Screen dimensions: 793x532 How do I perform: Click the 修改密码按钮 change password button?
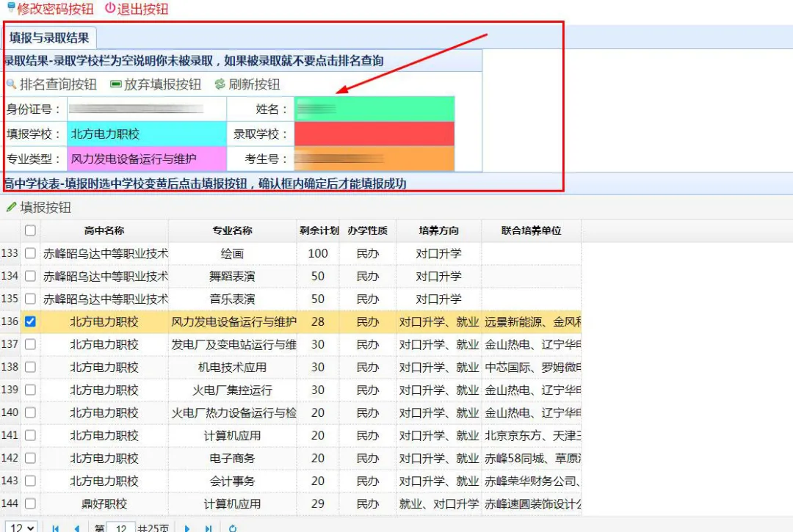[x=50, y=9]
